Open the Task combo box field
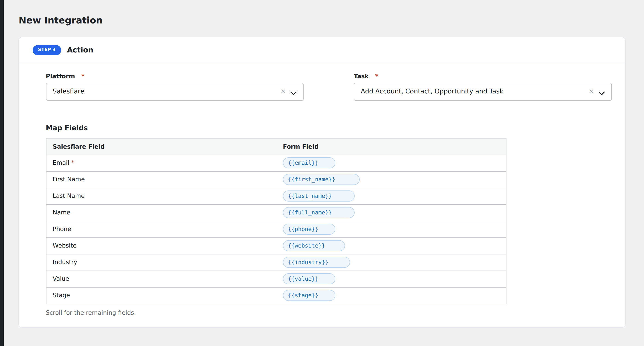644x346 pixels. [x=483, y=92]
